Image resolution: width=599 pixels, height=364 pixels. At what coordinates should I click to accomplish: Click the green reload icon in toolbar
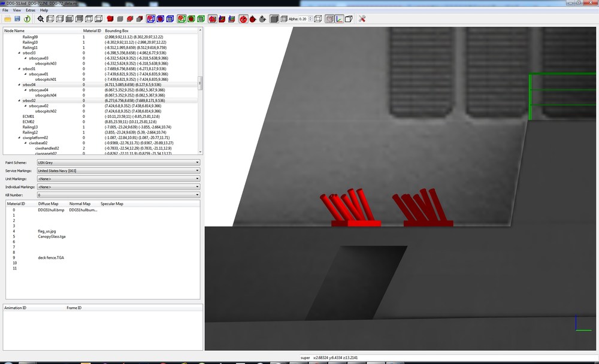pyautogui.click(x=27, y=19)
